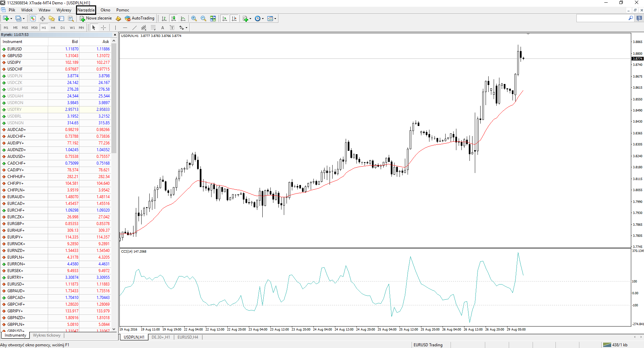Expand the Profiles dropdown arrow
Viewport: 644px width, 348px height.
click(24, 18)
